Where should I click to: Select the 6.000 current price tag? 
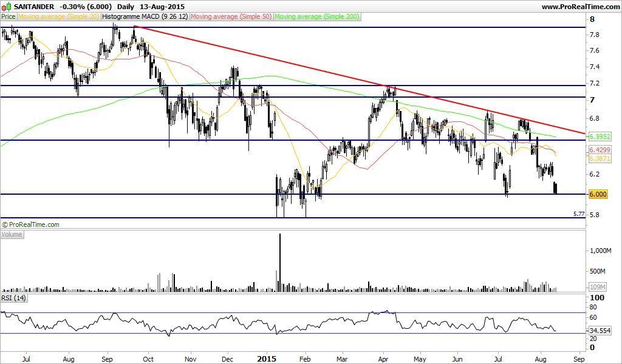[598, 194]
